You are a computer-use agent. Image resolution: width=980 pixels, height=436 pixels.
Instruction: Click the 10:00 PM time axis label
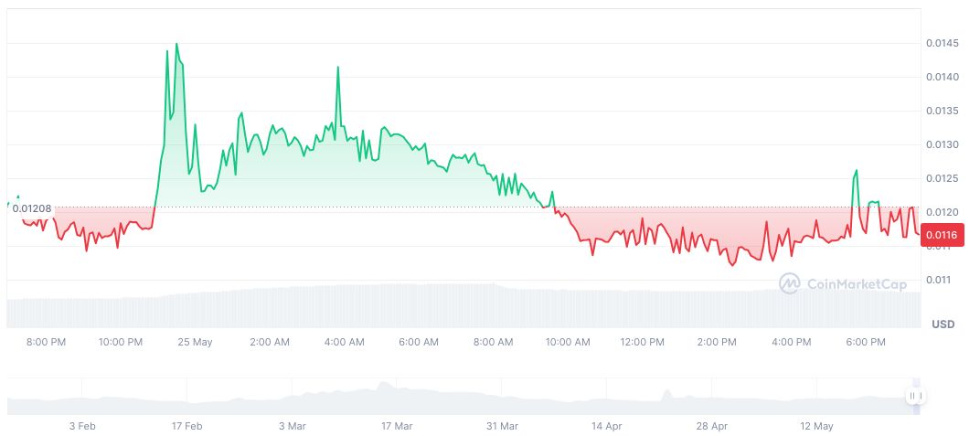[121, 342]
